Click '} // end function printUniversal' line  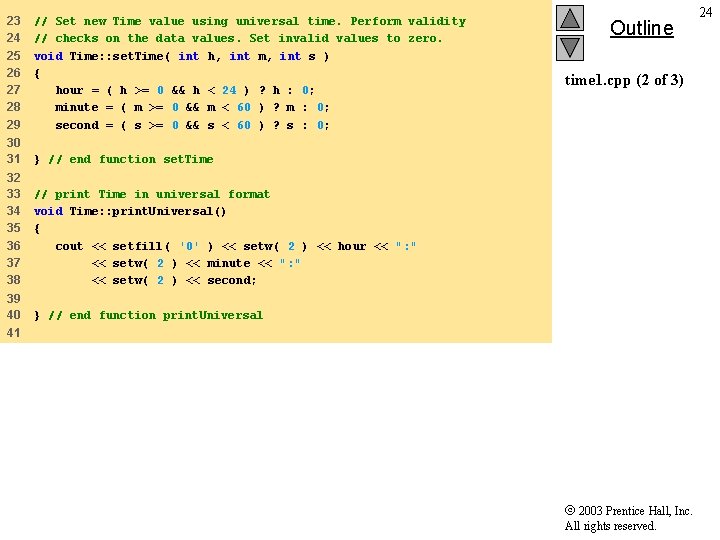149,315
